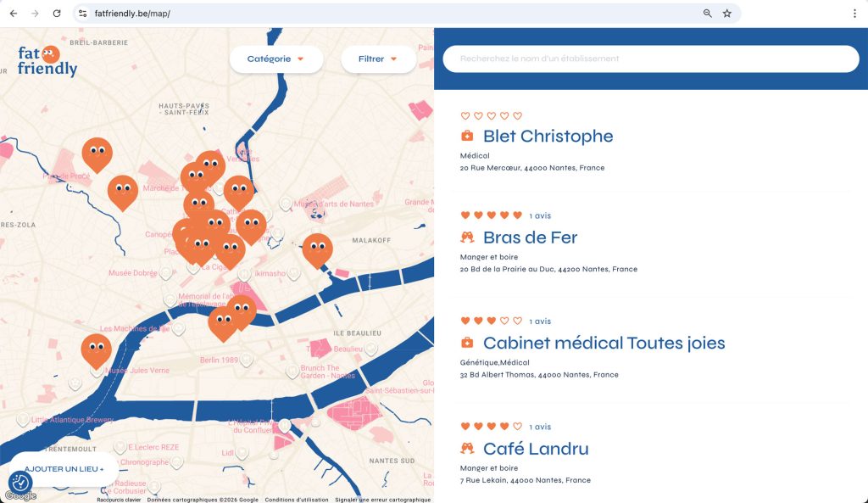Image resolution: width=868 pixels, height=503 pixels.
Task: Reload the page in browser
Action: click(x=57, y=14)
